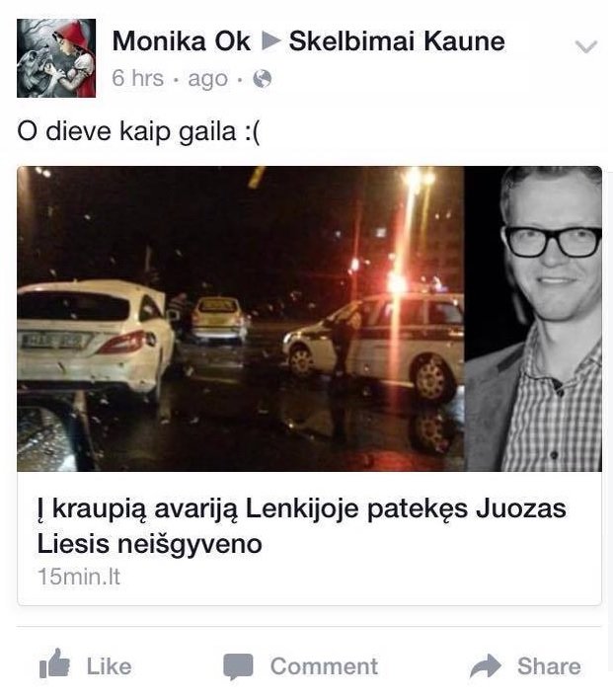Click the police car in preview photo
This screenshot has height=700, width=613.
coord(373,346)
